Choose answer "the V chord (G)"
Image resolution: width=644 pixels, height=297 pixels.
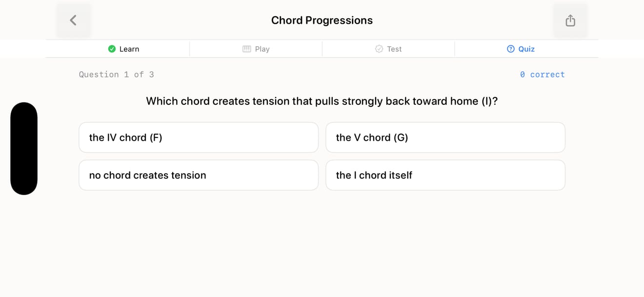coord(445,138)
